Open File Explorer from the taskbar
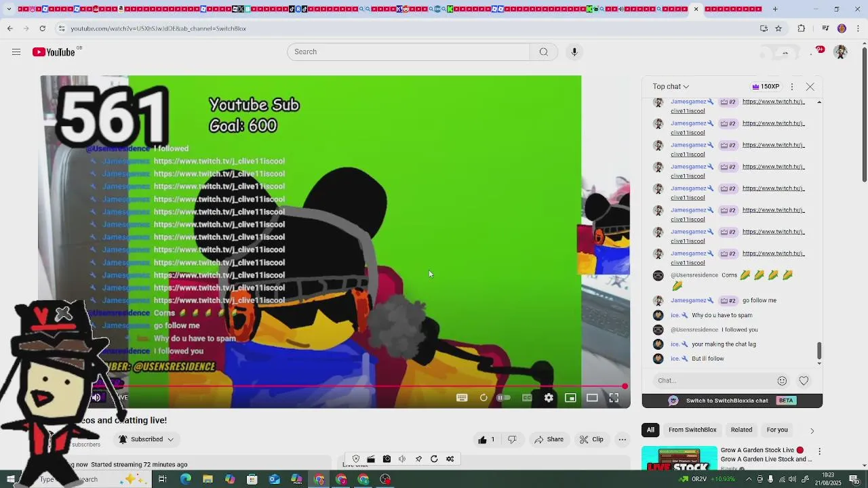 [208, 479]
